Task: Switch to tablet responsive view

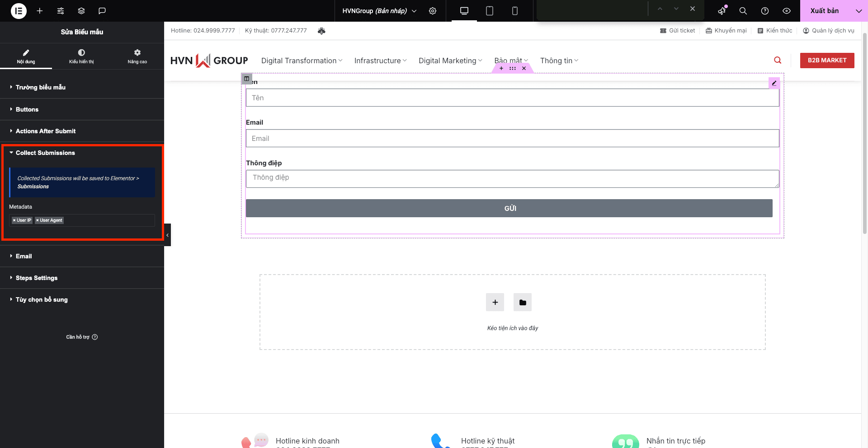Action: (489, 11)
